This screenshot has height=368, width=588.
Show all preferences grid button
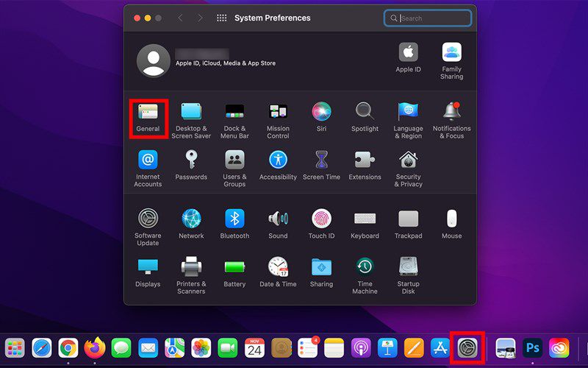222,18
